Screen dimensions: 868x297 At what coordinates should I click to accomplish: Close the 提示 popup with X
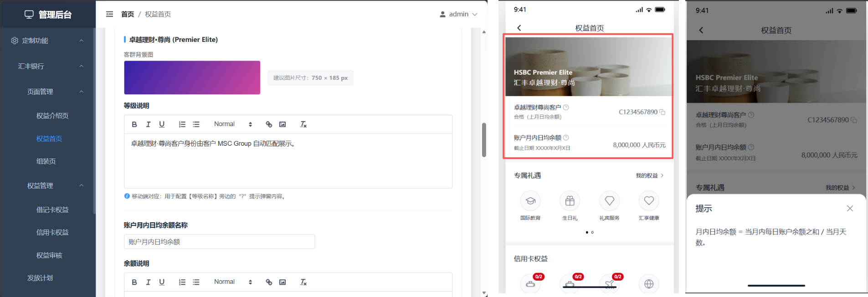[x=850, y=208]
